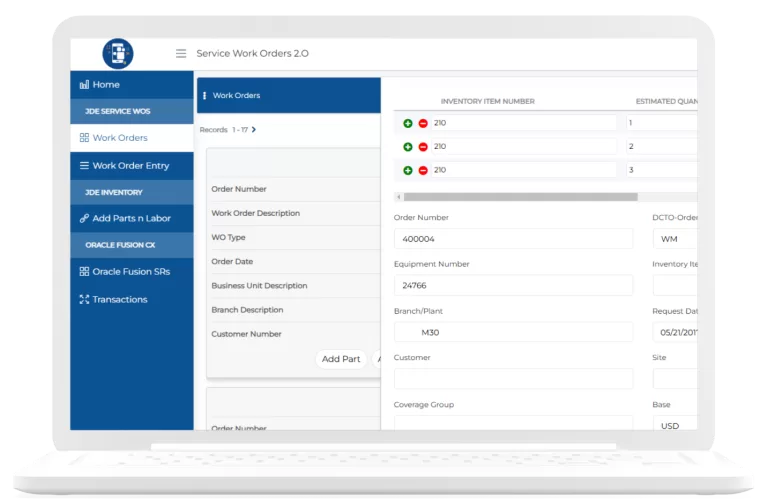Click the Work Orders grid icon
This screenshot has width=768, height=499.
coord(84,138)
